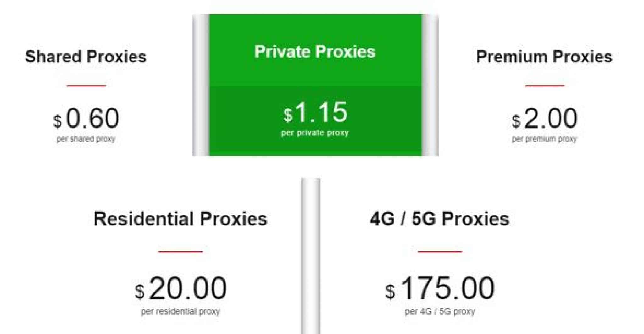Choose the 4G / 5G Proxies heading
This screenshot has height=334, width=644.
pyautogui.click(x=440, y=219)
